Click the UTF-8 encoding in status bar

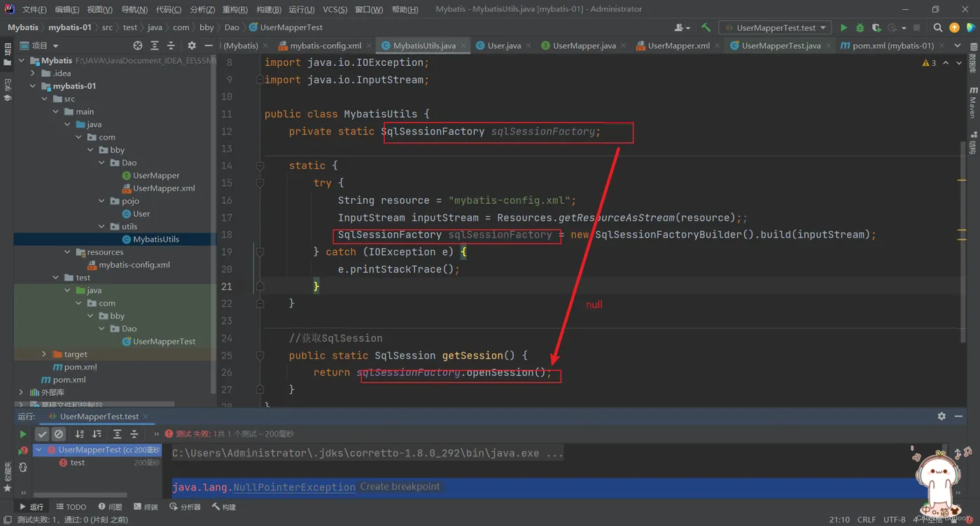click(894, 520)
